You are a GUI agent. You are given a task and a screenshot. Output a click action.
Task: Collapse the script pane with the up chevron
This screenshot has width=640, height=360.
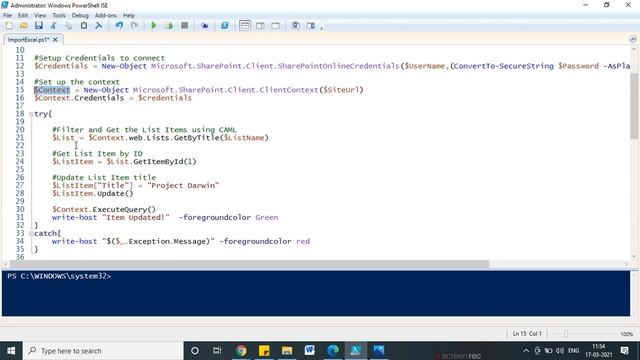[x=633, y=39]
